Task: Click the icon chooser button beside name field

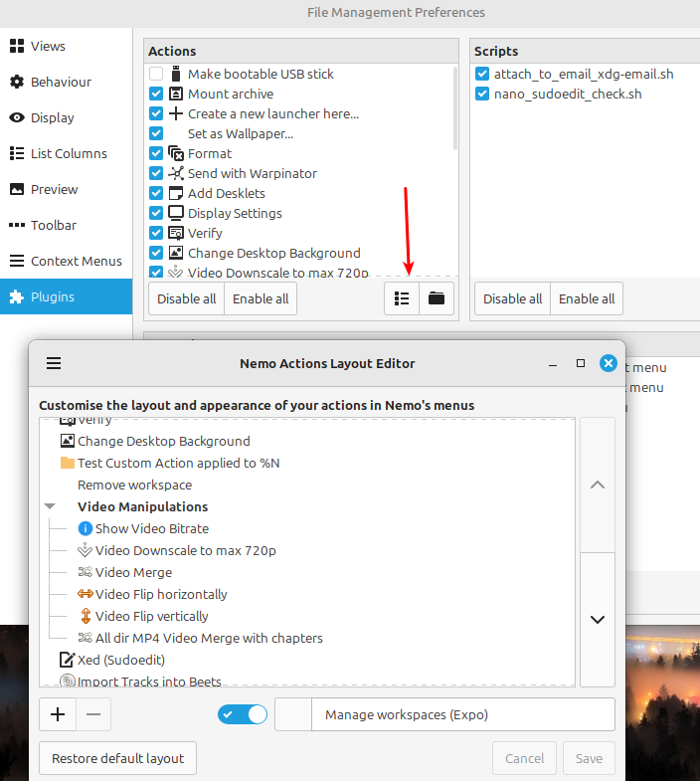Action: [x=293, y=714]
